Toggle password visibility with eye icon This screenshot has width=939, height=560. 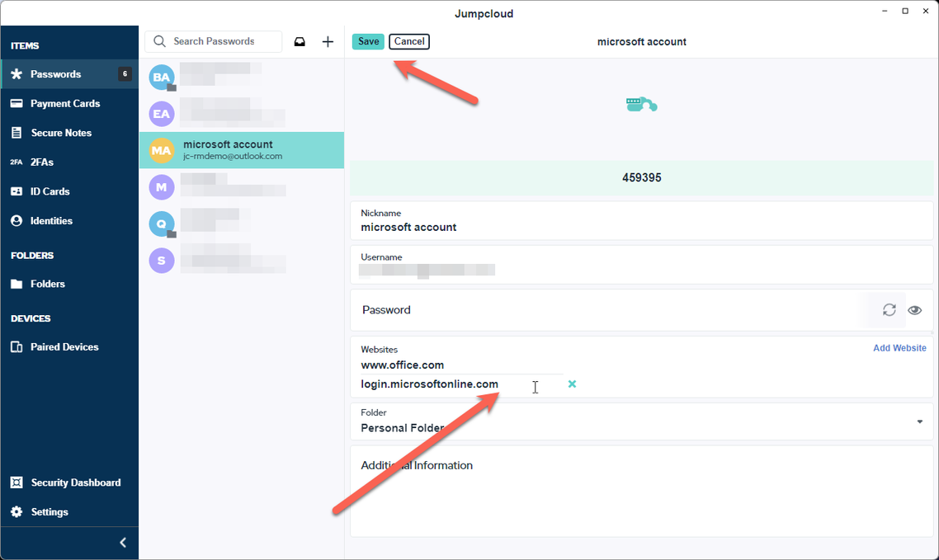point(914,310)
